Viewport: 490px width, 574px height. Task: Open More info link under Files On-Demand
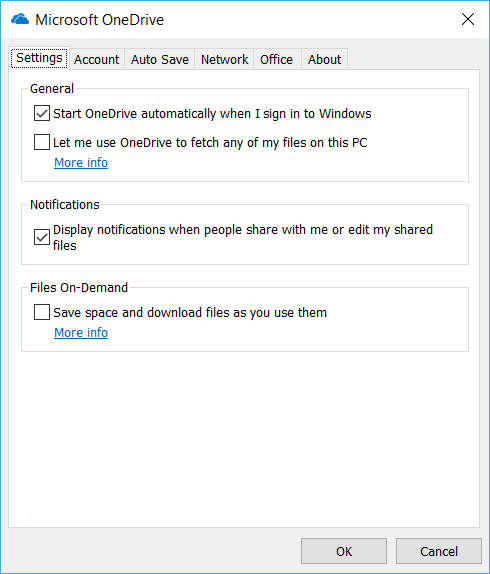click(81, 333)
